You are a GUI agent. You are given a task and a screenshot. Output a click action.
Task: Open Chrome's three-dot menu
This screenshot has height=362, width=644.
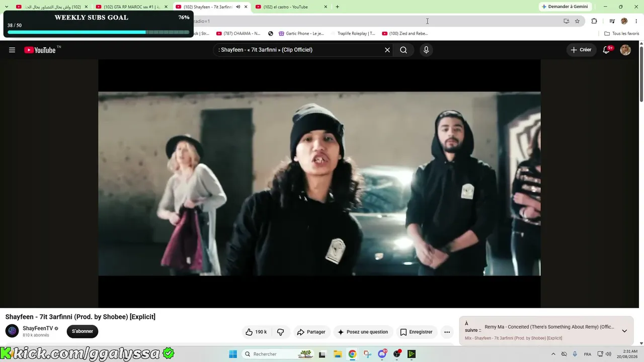tap(635, 21)
